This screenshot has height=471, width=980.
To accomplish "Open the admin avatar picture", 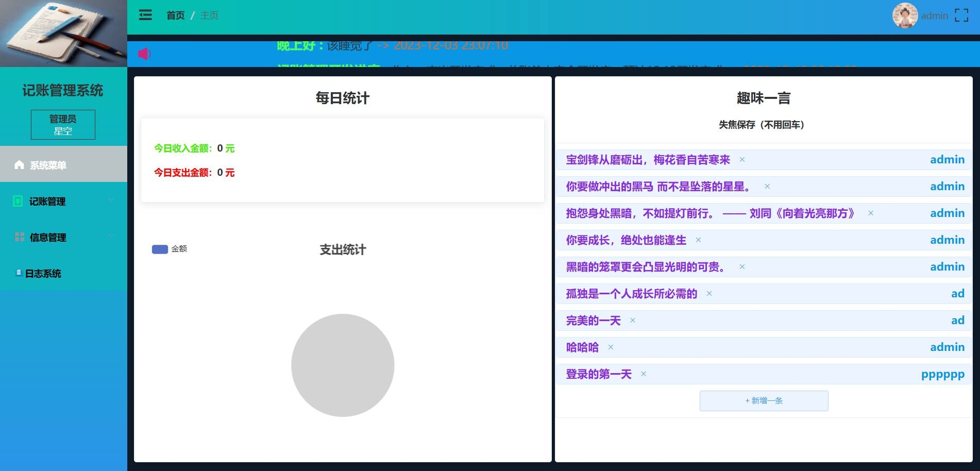I will 905,15.
